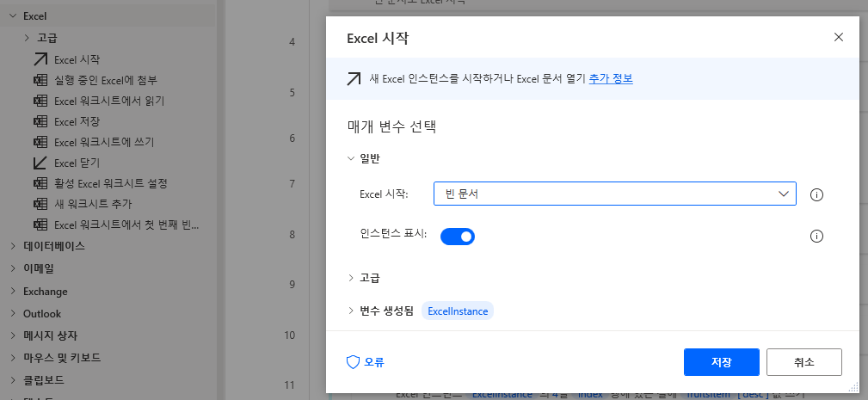Open the Excel 시작 빈 문서 dropdown
The height and width of the screenshot is (400, 868).
coord(615,194)
